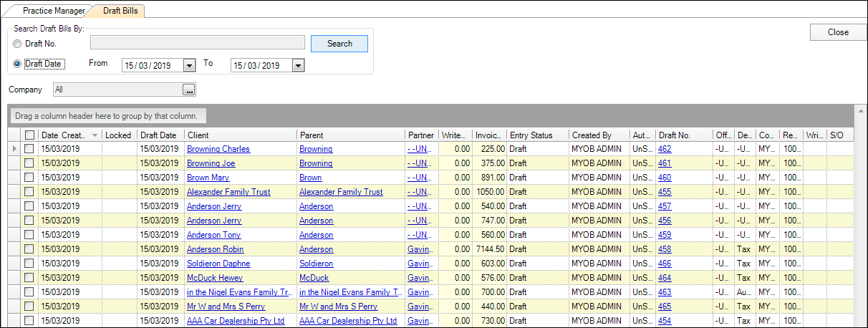Viewport: 868px width, 328px height.
Task: Click the Close button
Action: [x=837, y=32]
